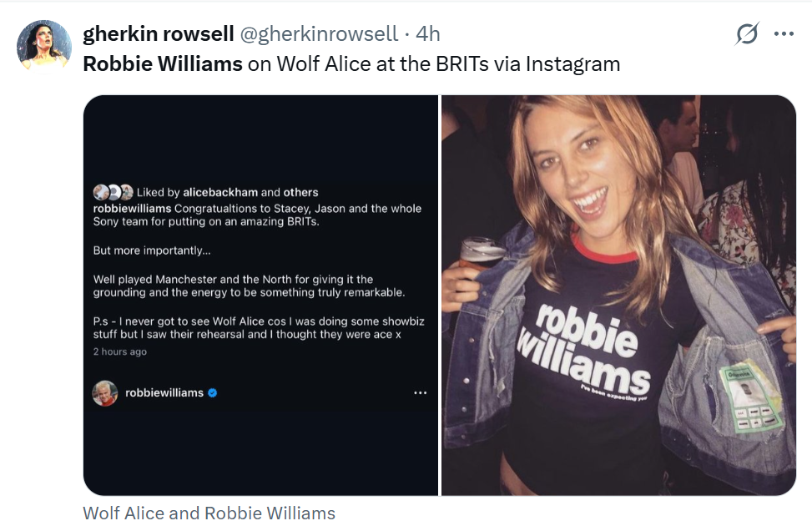This screenshot has width=812, height=531.
Task: Open gherkin rowsell's profile avatar
Action: coord(43,45)
